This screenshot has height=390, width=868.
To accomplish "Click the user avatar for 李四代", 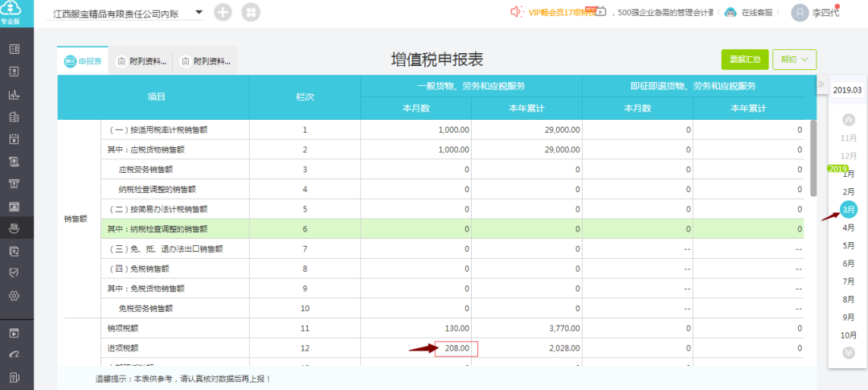I will [800, 13].
